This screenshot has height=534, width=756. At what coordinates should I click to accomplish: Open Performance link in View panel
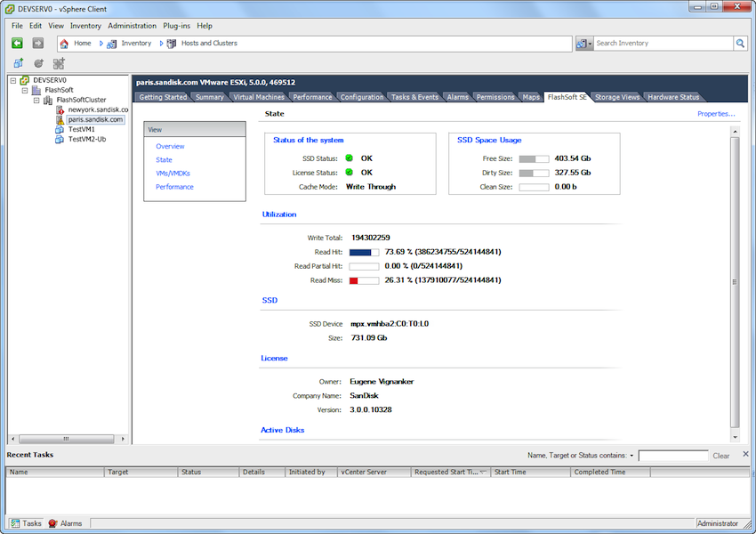click(x=174, y=187)
